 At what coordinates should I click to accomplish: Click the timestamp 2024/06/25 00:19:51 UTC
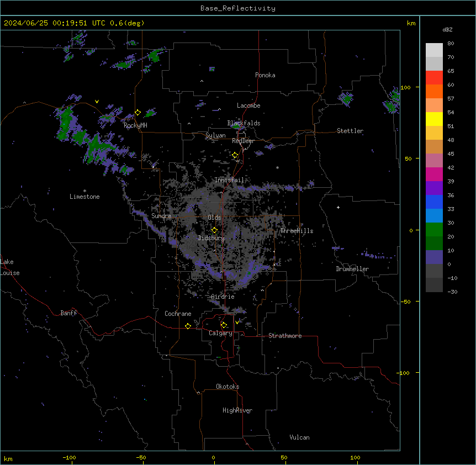[x=55, y=23]
